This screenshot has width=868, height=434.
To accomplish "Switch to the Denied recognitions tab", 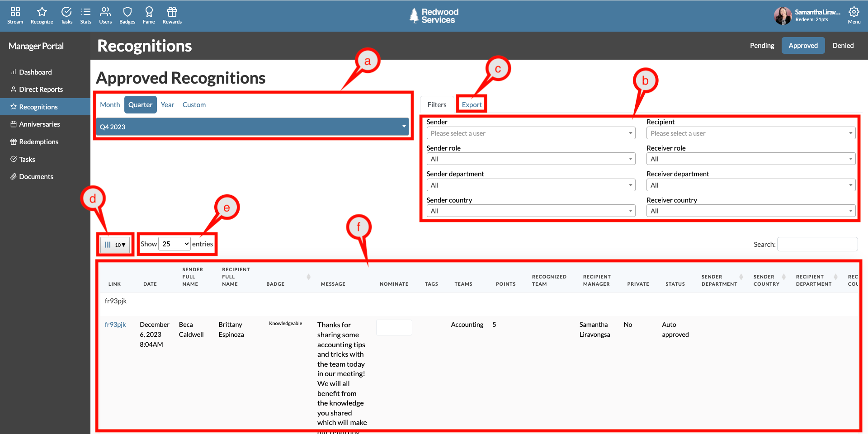I will click(x=843, y=46).
